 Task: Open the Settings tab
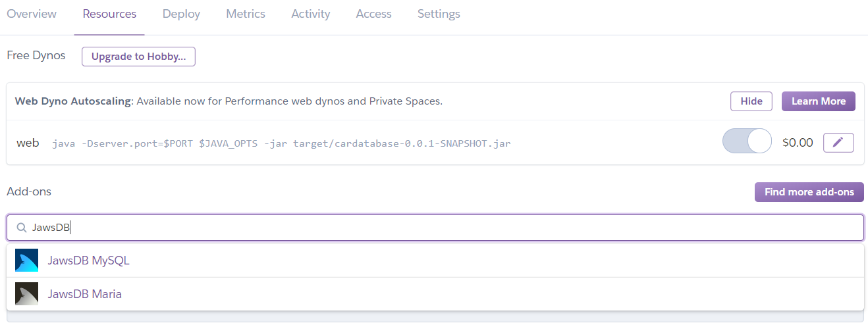tap(439, 14)
